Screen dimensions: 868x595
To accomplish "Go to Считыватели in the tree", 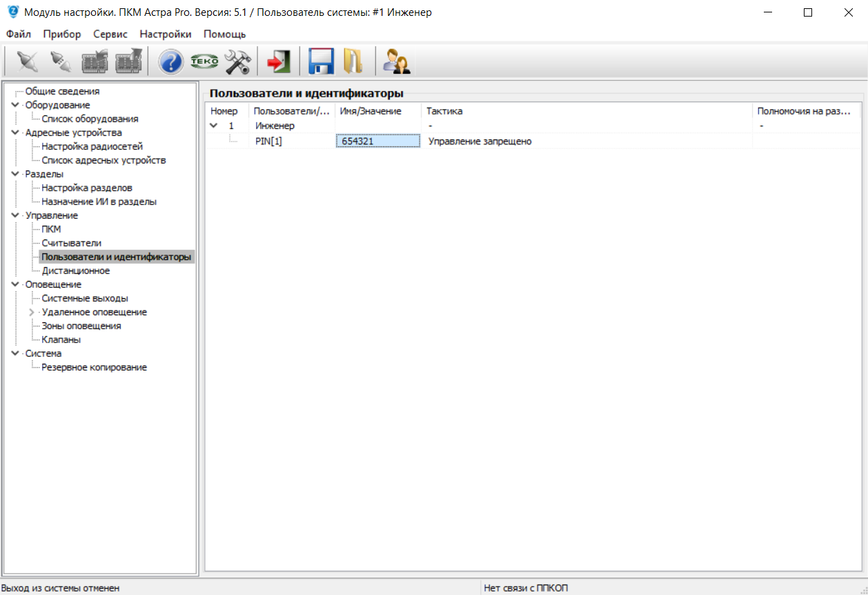I will pos(71,243).
